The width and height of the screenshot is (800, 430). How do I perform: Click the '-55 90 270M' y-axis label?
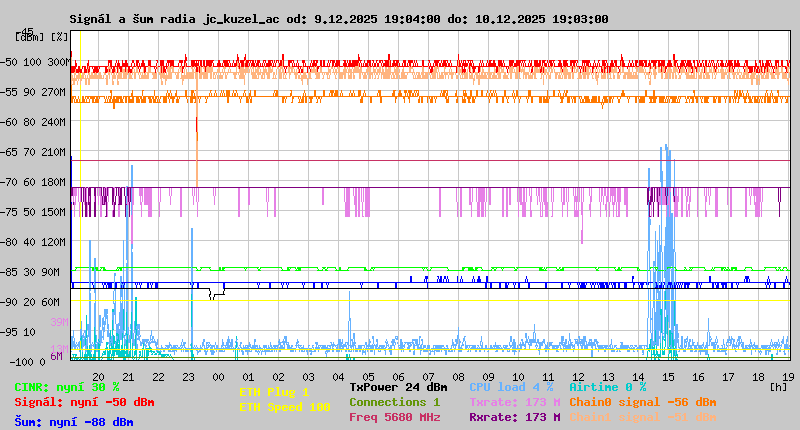tap(35, 92)
